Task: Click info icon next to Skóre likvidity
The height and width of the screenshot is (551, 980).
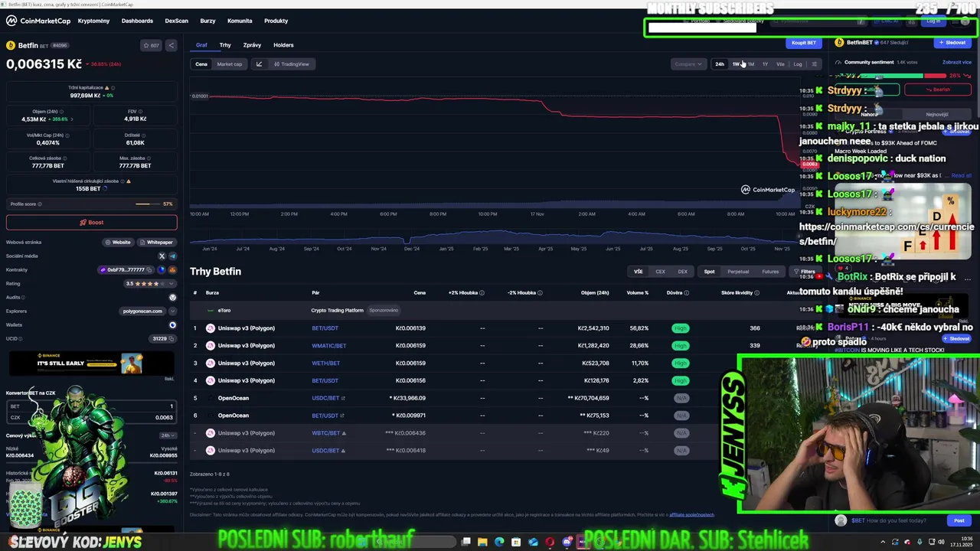Action: click(x=756, y=292)
